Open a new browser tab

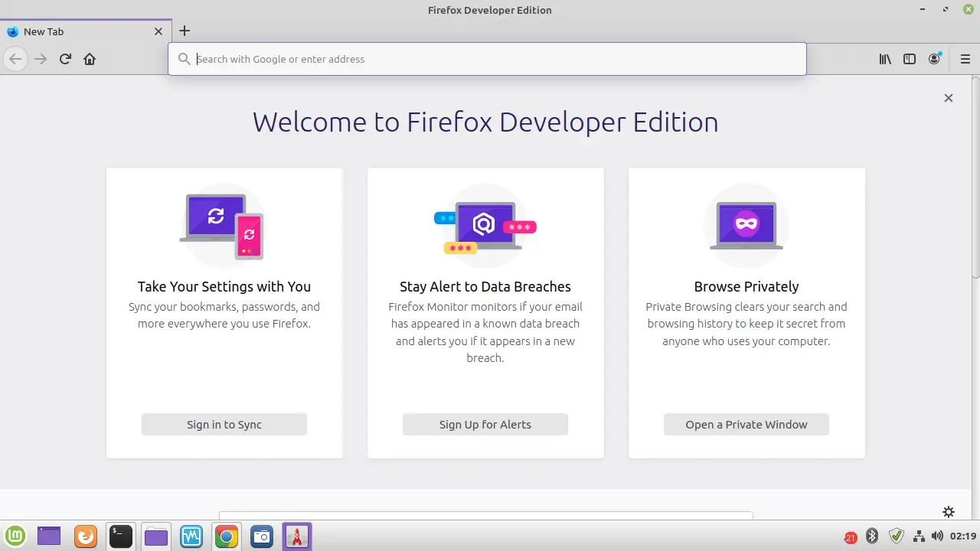(x=184, y=31)
